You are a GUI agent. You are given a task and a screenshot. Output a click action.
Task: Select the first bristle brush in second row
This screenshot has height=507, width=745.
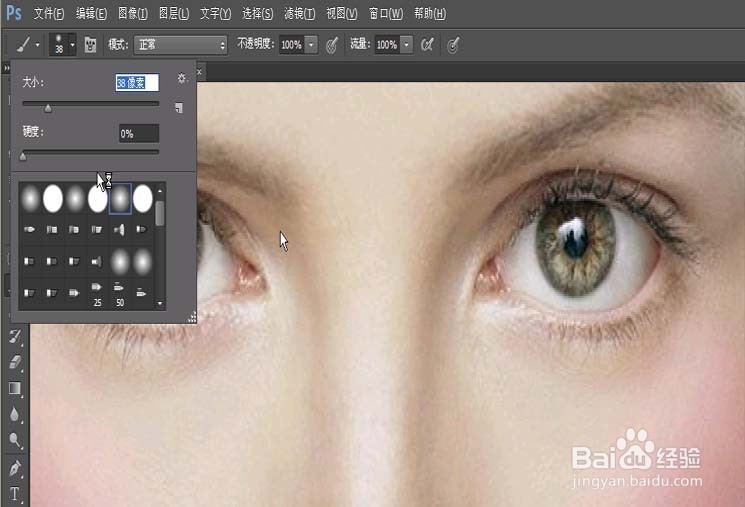pyautogui.click(x=29, y=230)
